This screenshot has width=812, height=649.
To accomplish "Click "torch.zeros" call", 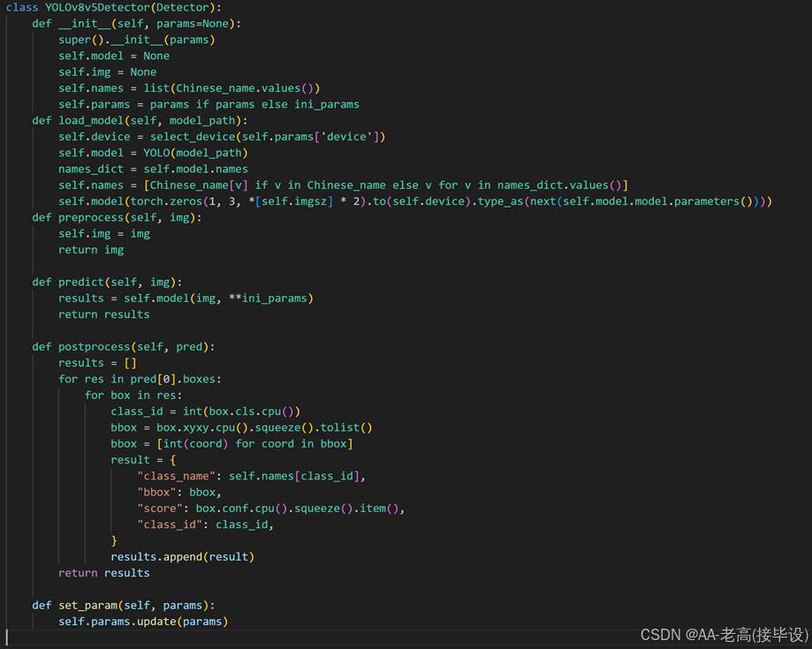I will click(166, 201).
